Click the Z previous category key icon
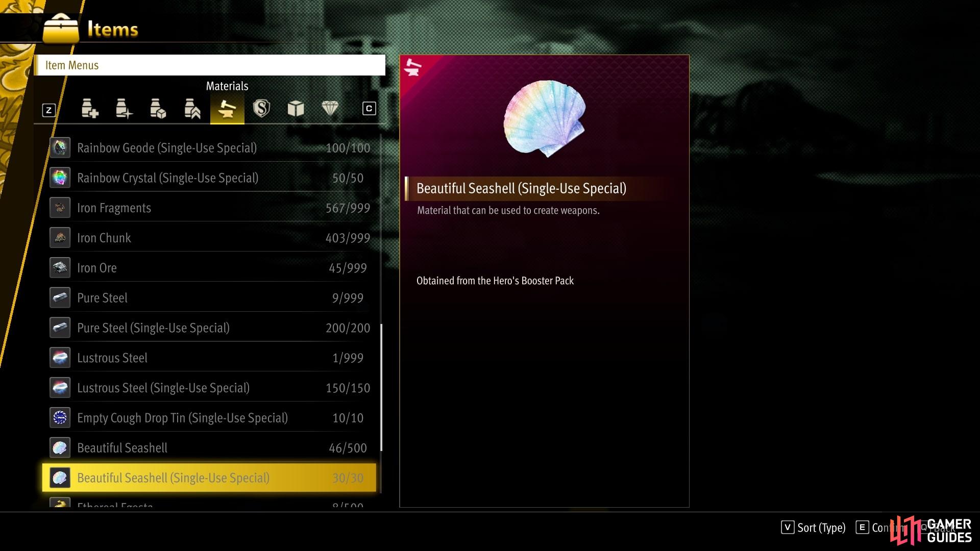 [x=49, y=110]
